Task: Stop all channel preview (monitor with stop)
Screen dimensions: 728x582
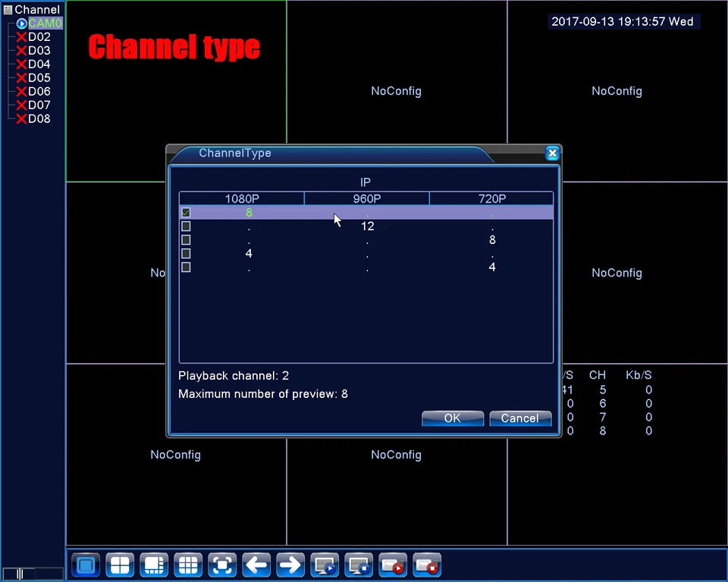Action: pos(359,565)
